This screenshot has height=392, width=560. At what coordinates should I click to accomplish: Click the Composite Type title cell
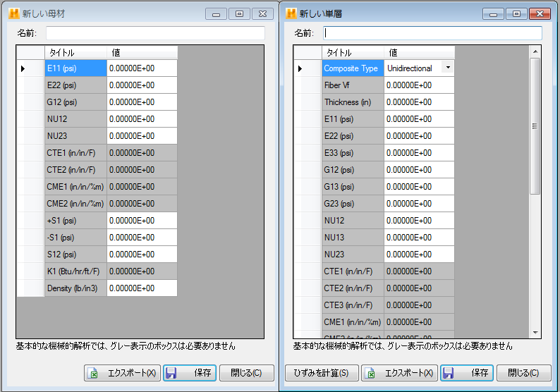(x=353, y=68)
